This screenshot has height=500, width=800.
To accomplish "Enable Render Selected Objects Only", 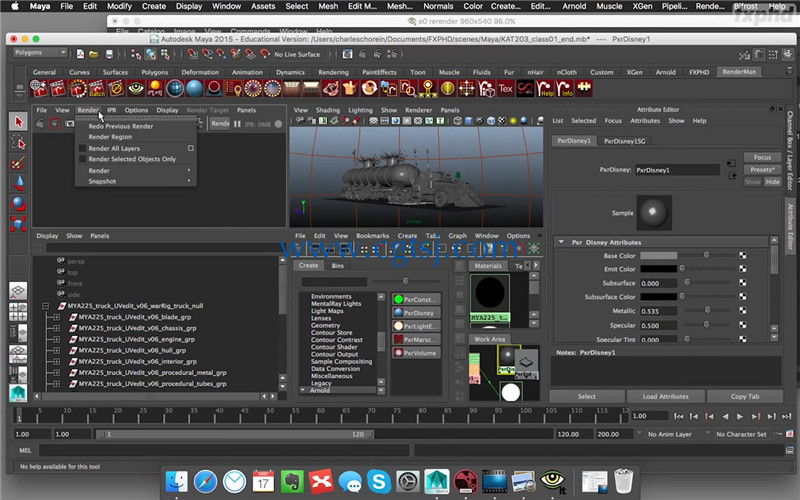I will pyautogui.click(x=82, y=159).
